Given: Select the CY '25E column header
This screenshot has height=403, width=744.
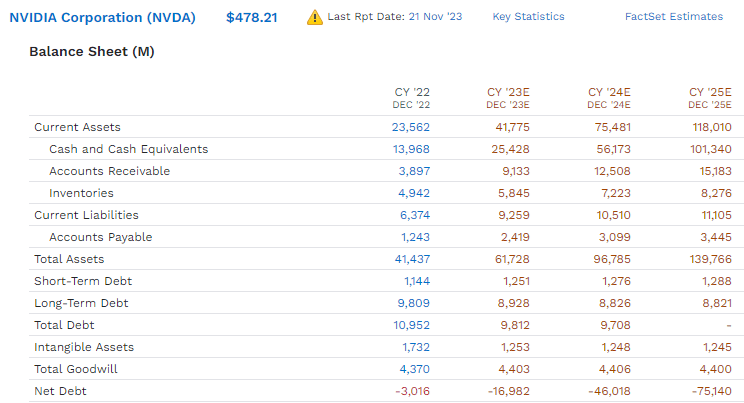Looking at the screenshot, I should 709,97.
